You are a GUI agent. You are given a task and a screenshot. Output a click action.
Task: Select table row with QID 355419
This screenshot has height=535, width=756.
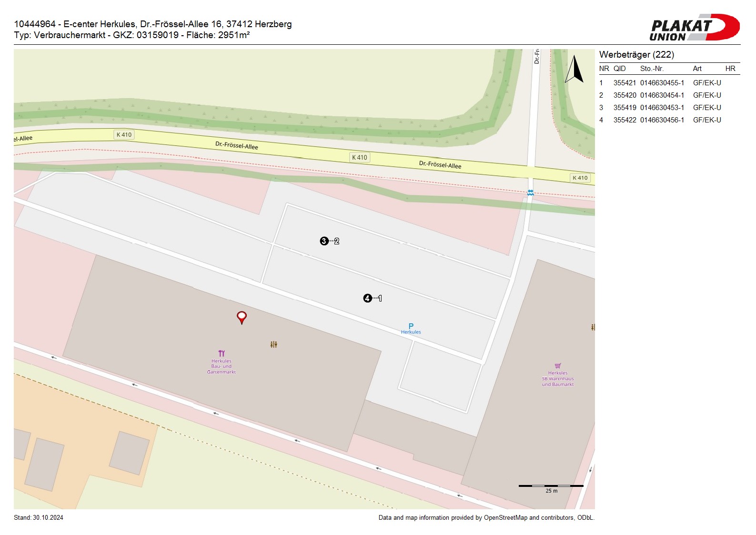[660, 108]
